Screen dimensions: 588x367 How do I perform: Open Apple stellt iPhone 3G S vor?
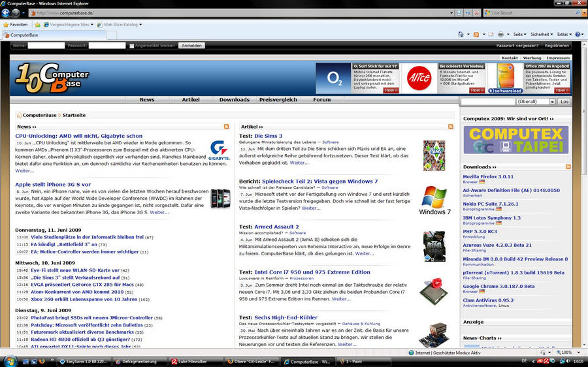(x=53, y=184)
